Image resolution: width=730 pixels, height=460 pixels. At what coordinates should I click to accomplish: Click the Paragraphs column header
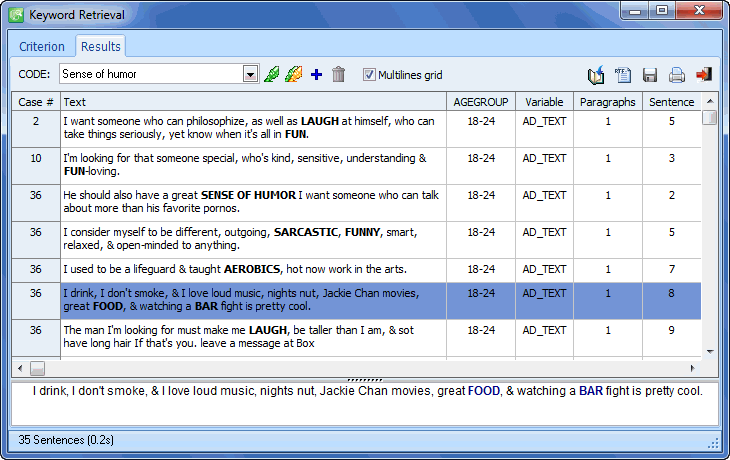(x=607, y=102)
